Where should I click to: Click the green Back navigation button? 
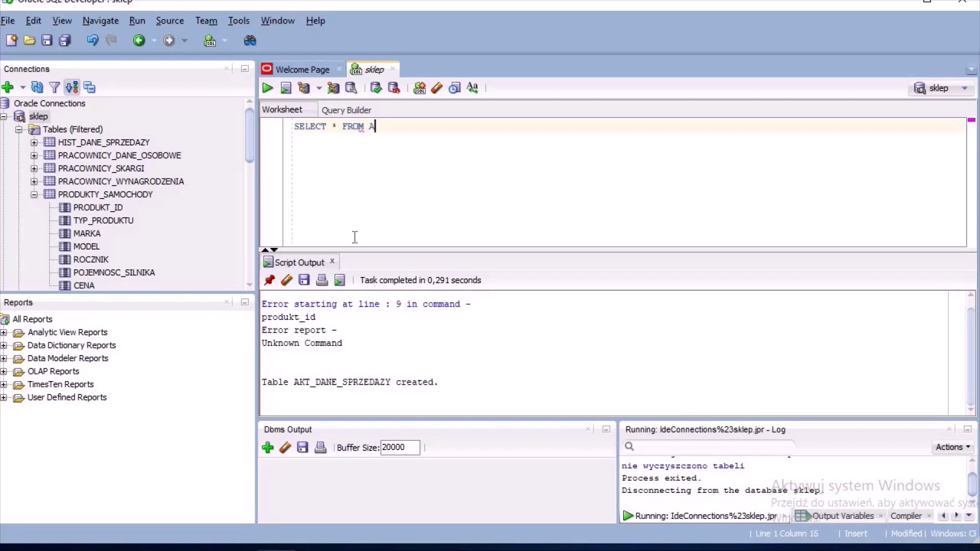coord(139,41)
